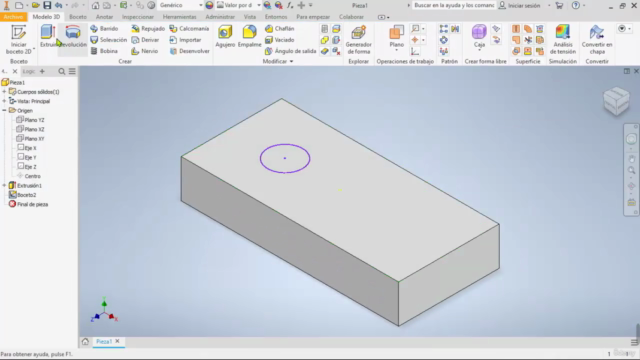Switch to the Inspeccionar ribbon tab

138,17
